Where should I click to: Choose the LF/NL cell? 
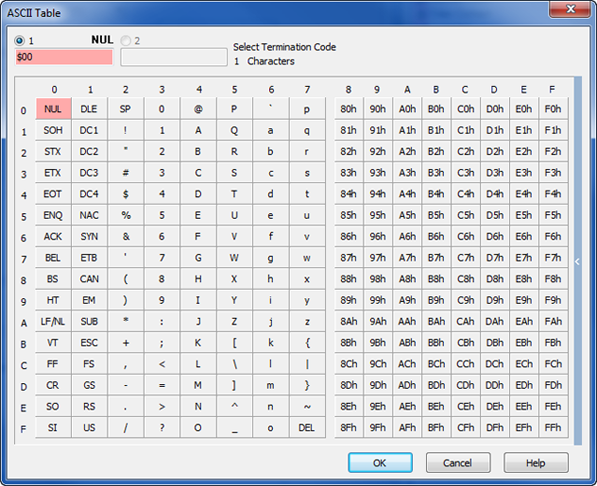[x=53, y=322]
